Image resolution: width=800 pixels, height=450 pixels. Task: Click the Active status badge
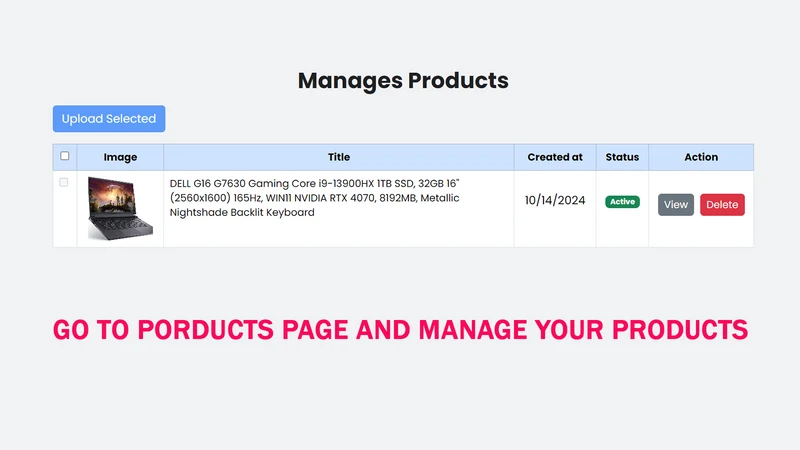[622, 202]
